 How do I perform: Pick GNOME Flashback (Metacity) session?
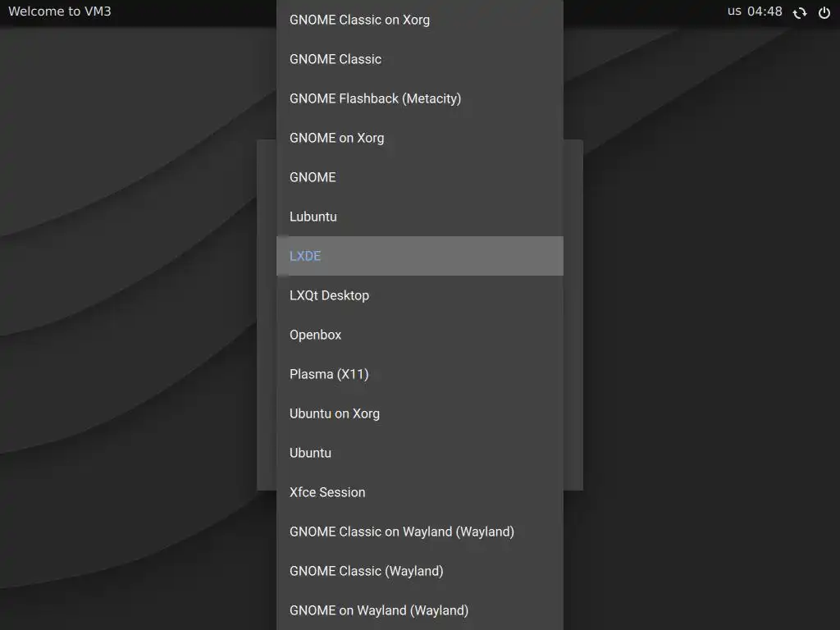pyautogui.click(x=419, y=98)
